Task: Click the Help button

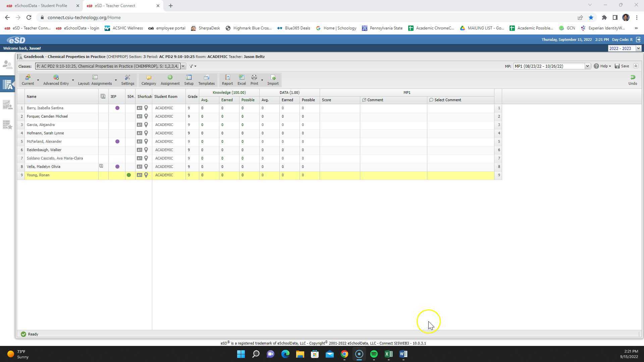Action: tap(603, 66)
